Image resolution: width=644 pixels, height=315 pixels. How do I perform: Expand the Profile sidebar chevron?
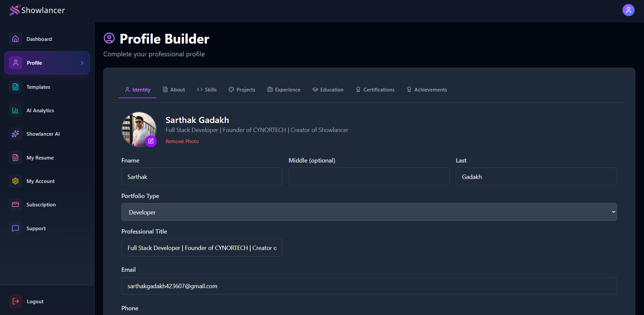(x=82, y=63)
